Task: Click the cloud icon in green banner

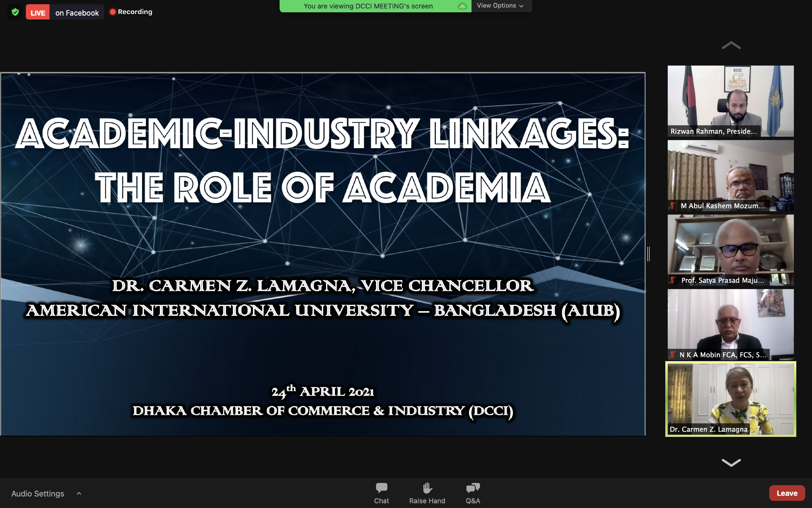Action: pyautogui.click(x=462, y=6)
